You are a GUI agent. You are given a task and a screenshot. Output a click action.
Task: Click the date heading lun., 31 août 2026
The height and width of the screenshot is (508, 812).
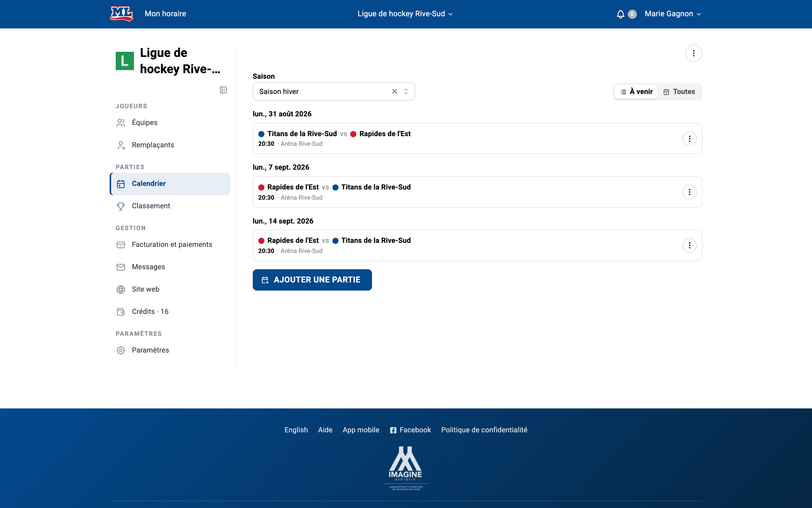(282, 114)
